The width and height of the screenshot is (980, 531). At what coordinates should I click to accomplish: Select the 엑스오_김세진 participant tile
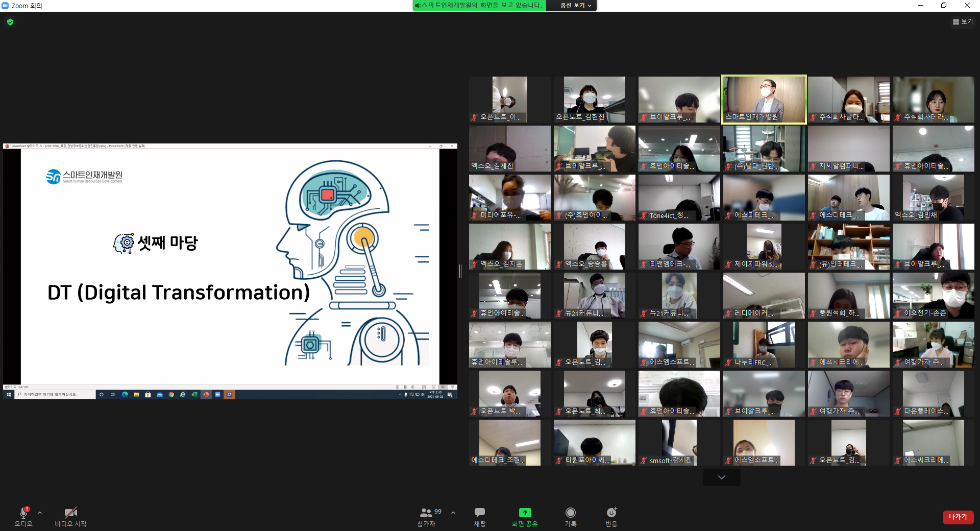click(509, 148)
